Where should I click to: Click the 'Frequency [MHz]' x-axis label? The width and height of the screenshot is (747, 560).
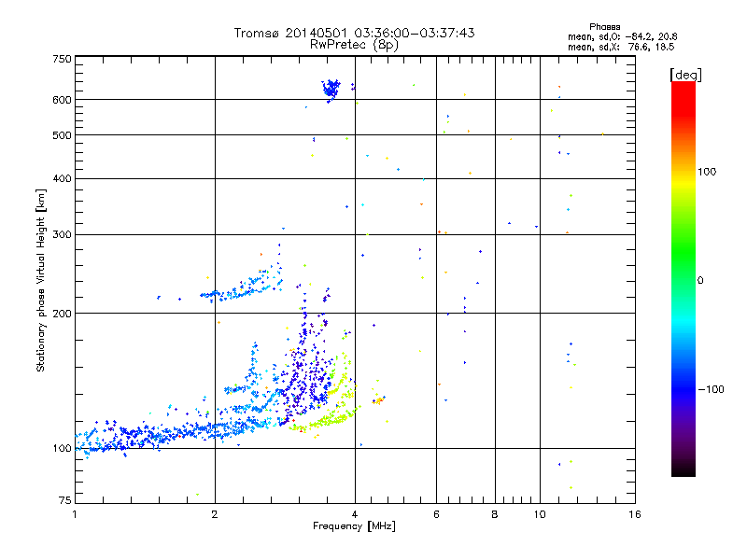[354, 526]
